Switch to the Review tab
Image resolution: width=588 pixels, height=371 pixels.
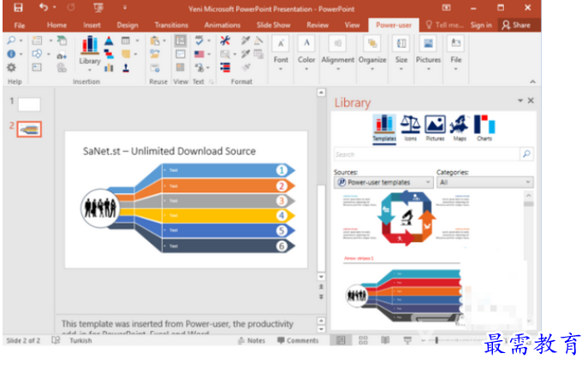318,25
